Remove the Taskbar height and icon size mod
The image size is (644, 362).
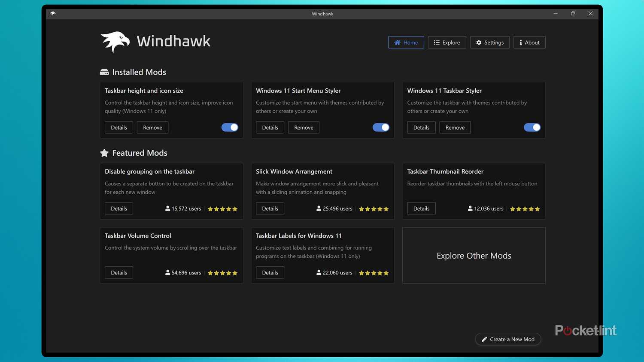click(x=152, y=127)
